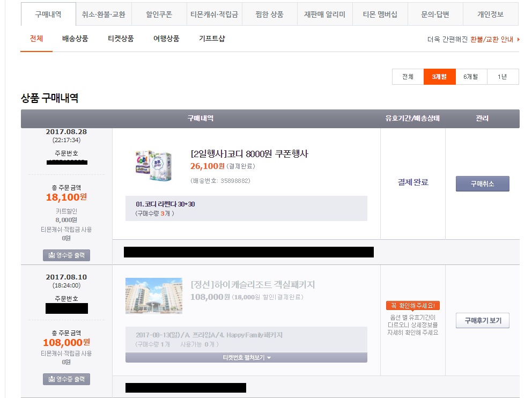Go to the 찜한 상품 tab
This screenshot has height=398, width=532.
click(x=269, y=14)
